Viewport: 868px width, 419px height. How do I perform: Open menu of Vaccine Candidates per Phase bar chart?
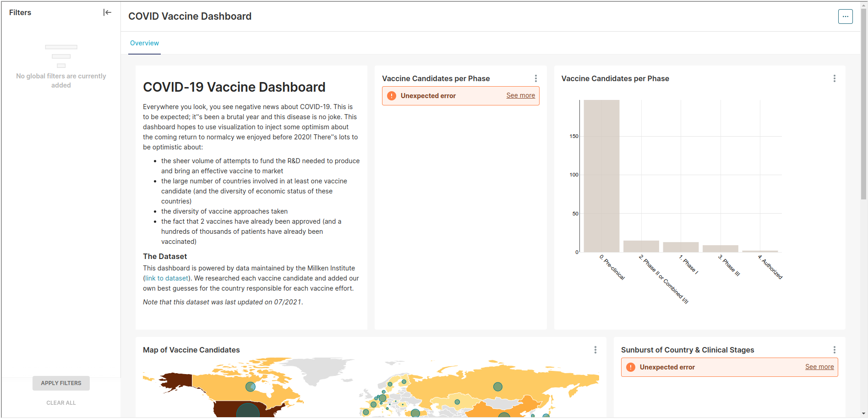[834, 78]
